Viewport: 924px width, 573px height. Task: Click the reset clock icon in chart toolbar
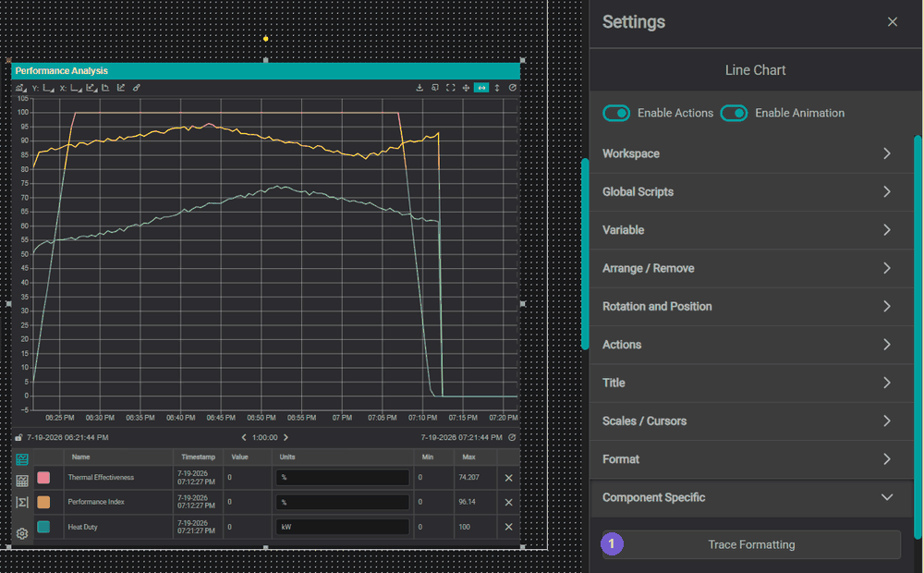pyautogui.click(x=512, y=87)
